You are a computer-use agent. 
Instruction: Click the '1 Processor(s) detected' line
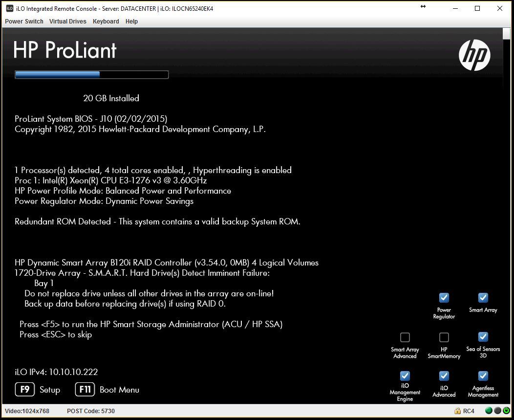coord(153,170)
